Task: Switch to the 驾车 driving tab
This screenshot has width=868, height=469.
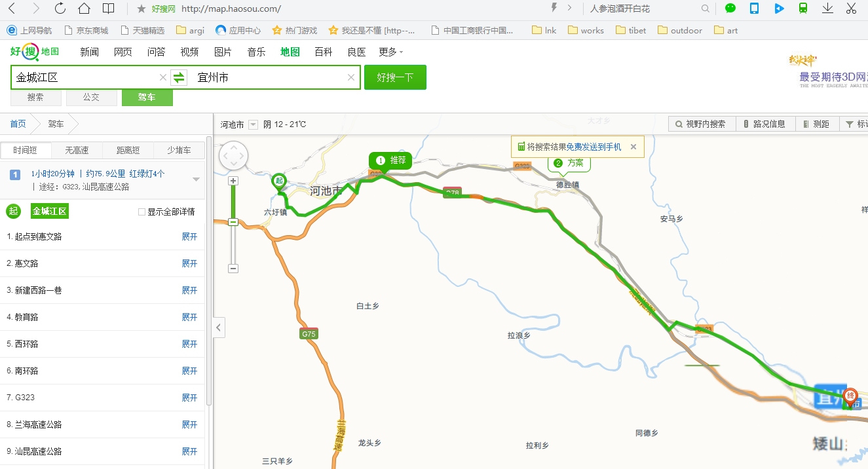Action: coord(147,97)
